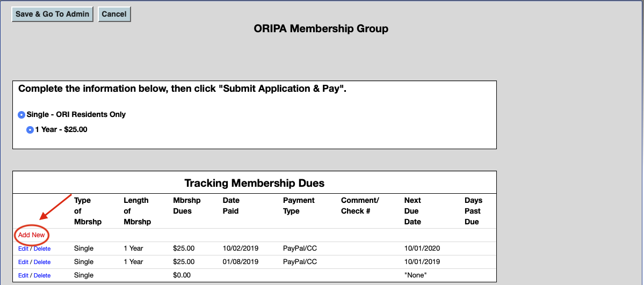Edit the $0.00 membership dues row

23,275
